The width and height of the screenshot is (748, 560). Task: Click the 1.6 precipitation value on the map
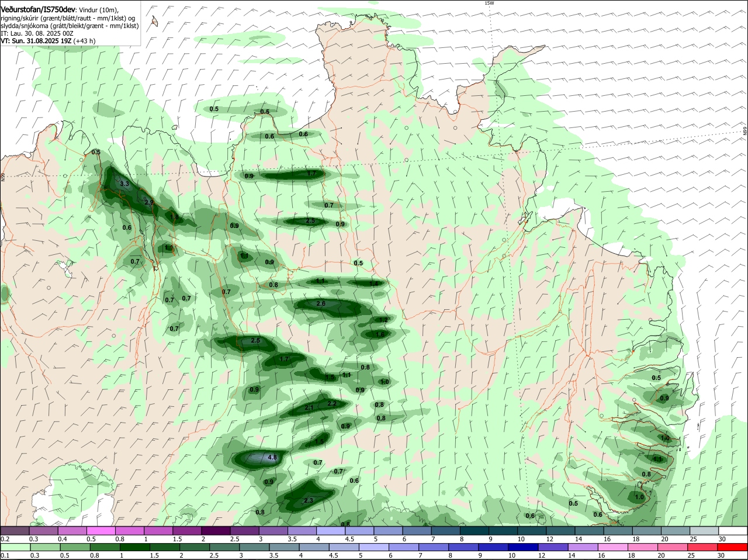(x=380, y=334)
